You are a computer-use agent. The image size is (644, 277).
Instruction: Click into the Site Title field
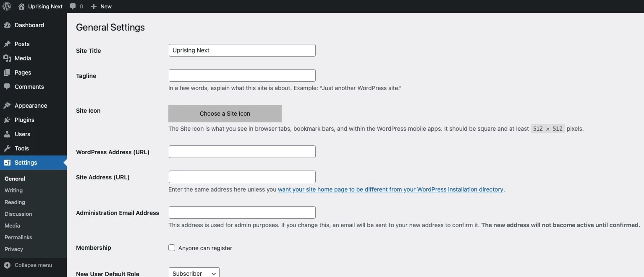[x=242, y=50]
